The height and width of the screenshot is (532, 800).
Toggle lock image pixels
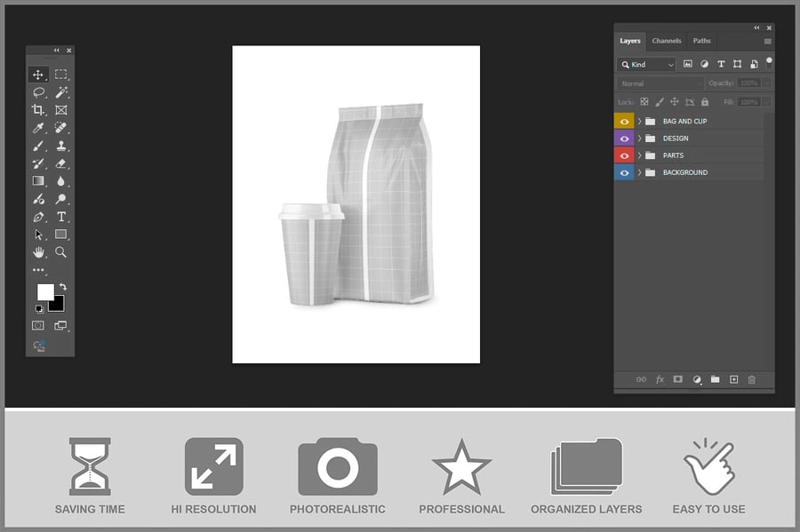point(660,102)
